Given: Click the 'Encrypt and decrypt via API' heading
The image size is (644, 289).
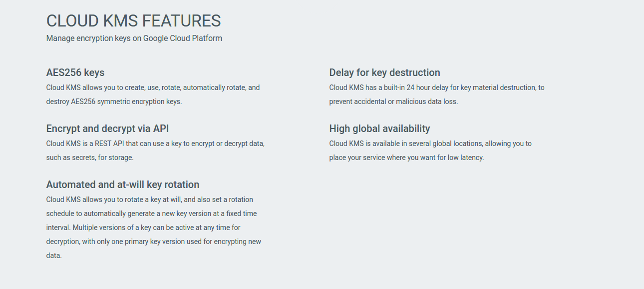Looking at the screenshot, I should (107, 128).
